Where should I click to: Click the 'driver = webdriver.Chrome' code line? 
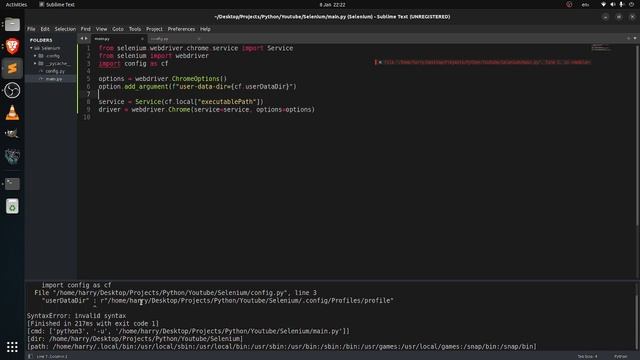207,109
